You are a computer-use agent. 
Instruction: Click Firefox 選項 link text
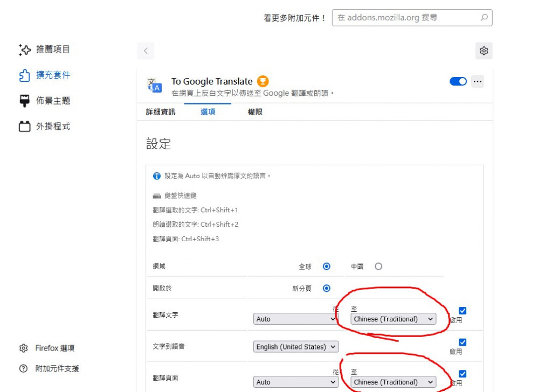(x=55, y=348)
